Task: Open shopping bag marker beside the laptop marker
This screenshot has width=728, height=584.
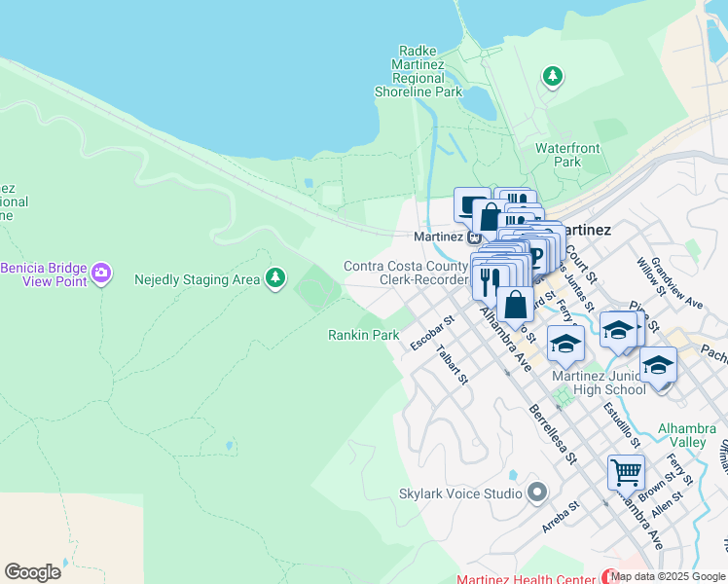Action: point(491,216)
